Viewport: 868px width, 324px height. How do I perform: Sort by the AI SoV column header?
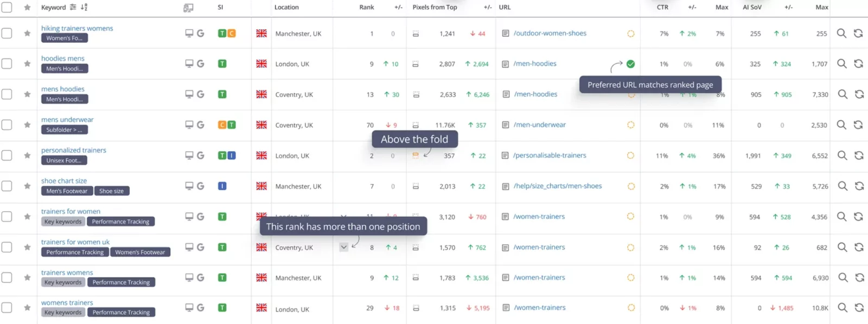tap(752, 7)
